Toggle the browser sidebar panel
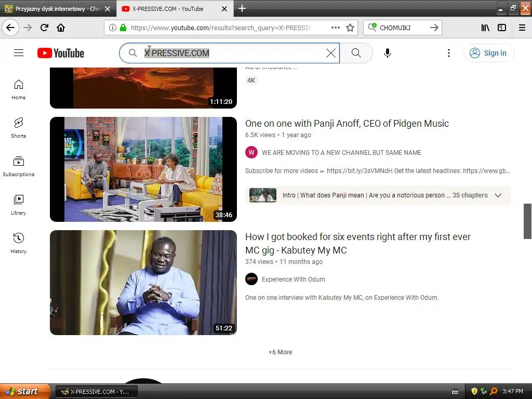The height and width of the screenshot is (399, 532). click(502, 28)
